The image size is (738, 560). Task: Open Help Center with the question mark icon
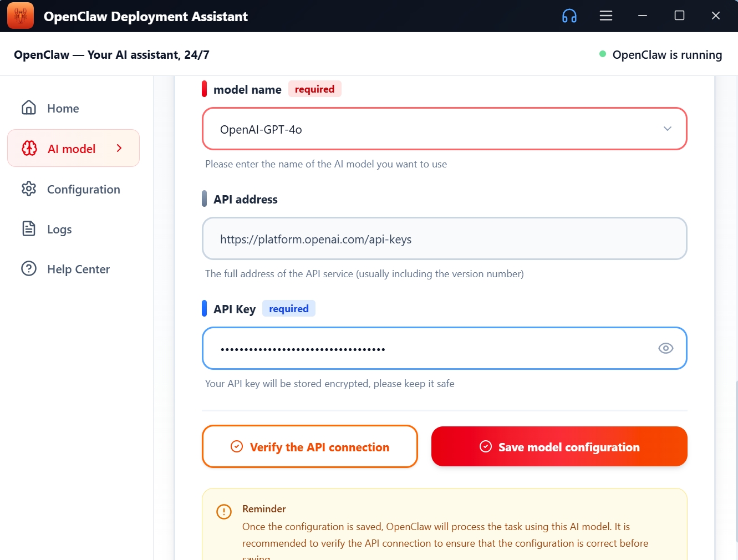(28, 269)
